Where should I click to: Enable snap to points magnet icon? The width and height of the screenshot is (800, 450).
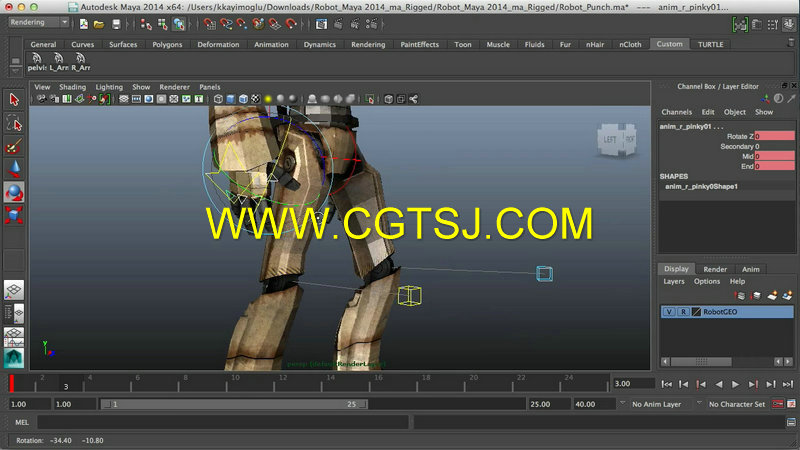point(242,24)
